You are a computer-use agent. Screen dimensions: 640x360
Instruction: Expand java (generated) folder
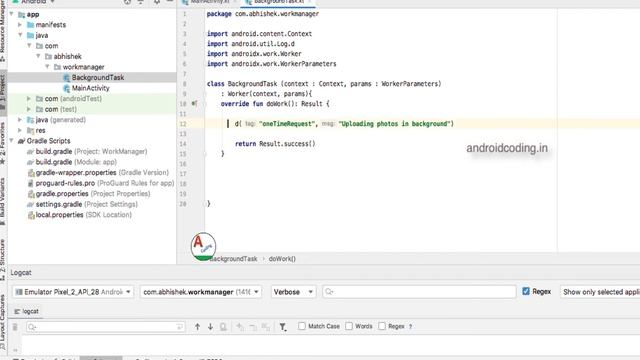(x=20, y=120)
